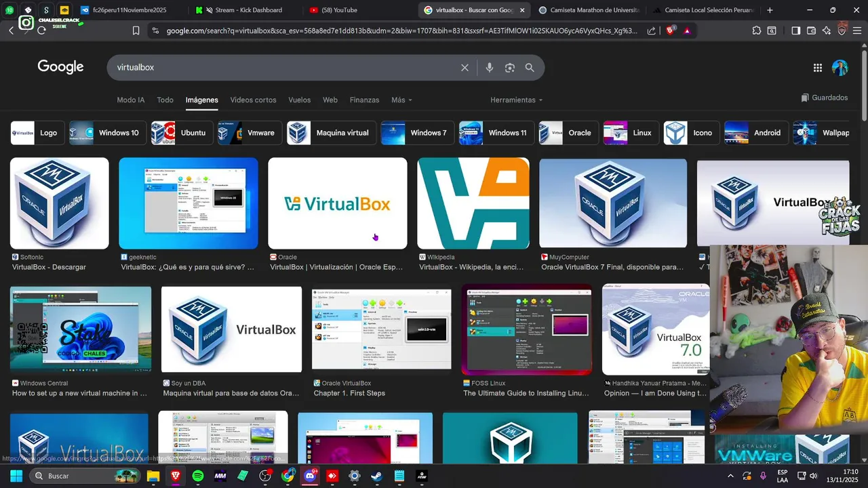Click the magnifying glass search button
868x488 pixels.
[530, 68]
